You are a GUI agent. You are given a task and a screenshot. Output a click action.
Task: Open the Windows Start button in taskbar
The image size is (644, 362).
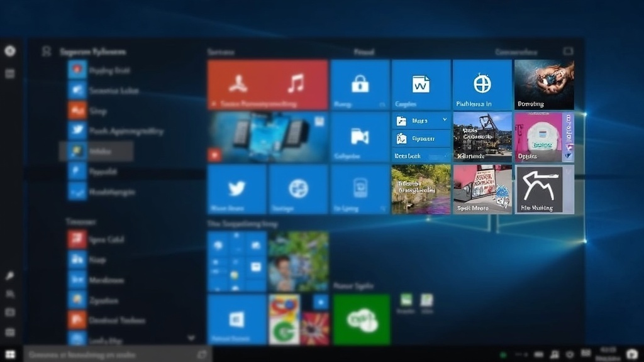click(10, 354)
